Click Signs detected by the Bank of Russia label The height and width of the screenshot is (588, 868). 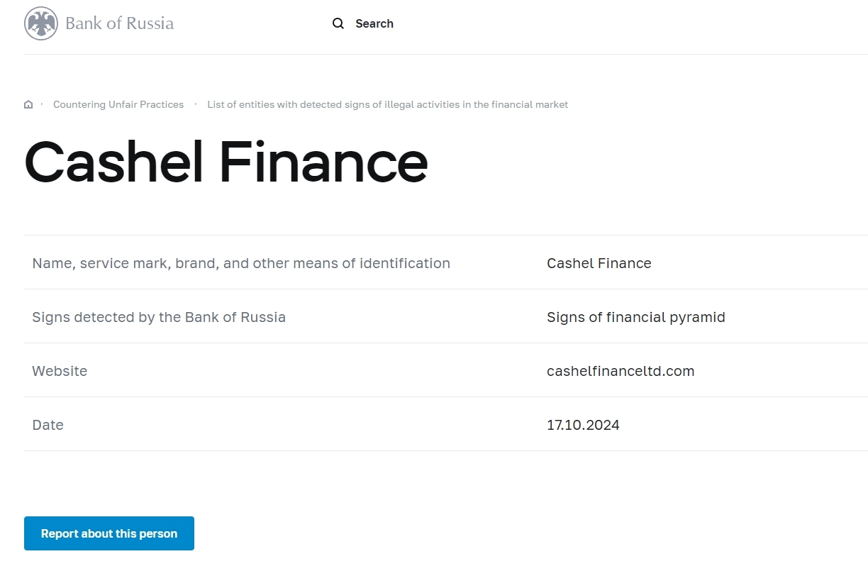point(159,317)
